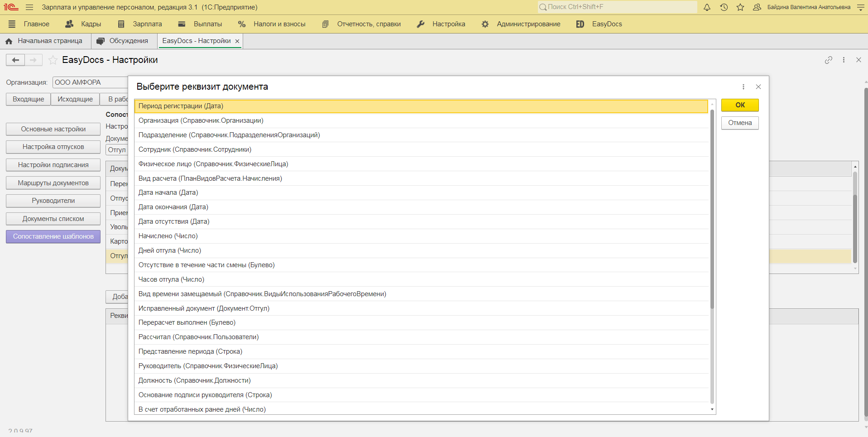Select Сотрудник (Справочник.Сотрудники) list item

[195, 149]
